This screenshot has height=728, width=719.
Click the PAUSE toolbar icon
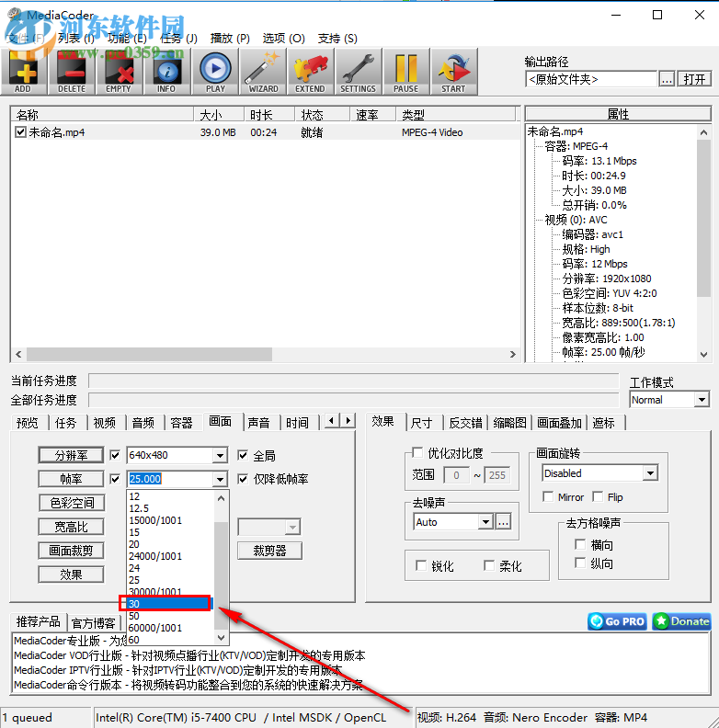click(x=406, y=72)
